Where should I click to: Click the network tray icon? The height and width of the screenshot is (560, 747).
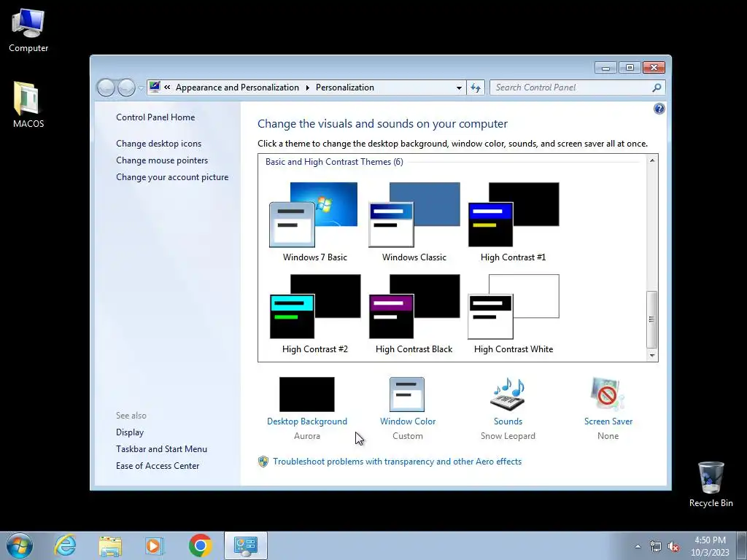tap(656, 546)
